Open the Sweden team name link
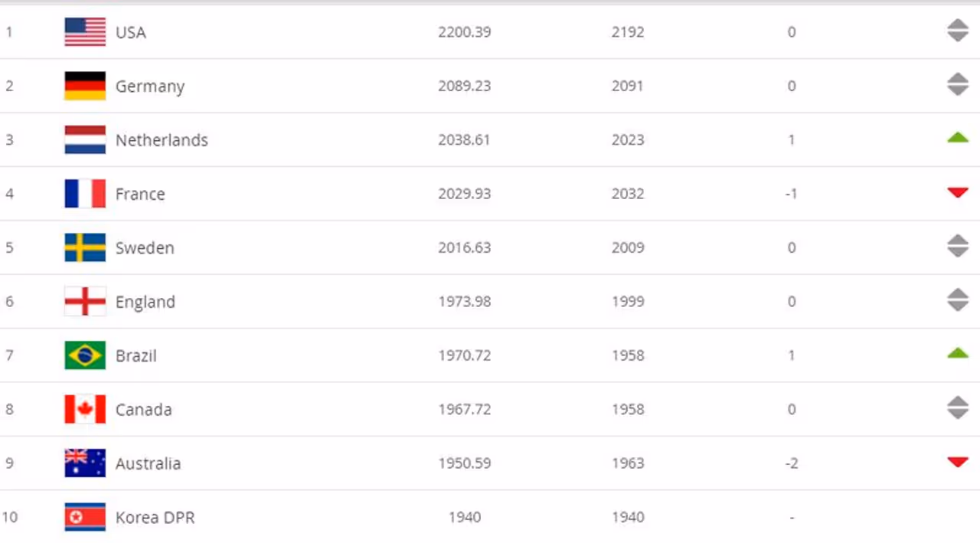 145,248
